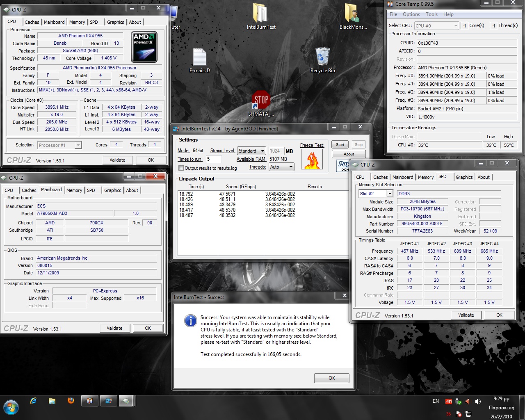The height and width of the screenshot is (420, 525).
Task: Open the Tools menu in Core Temp
Action: tap(431, 14)
